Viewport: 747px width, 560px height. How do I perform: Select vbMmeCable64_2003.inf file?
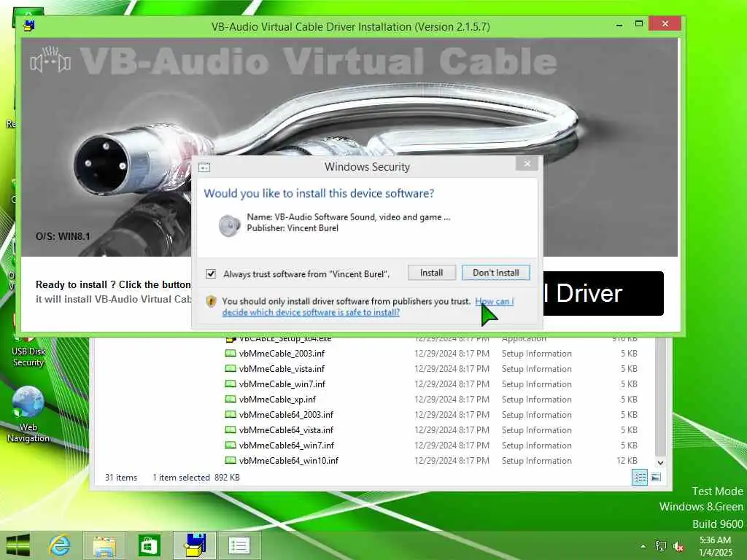pos(286,415)
